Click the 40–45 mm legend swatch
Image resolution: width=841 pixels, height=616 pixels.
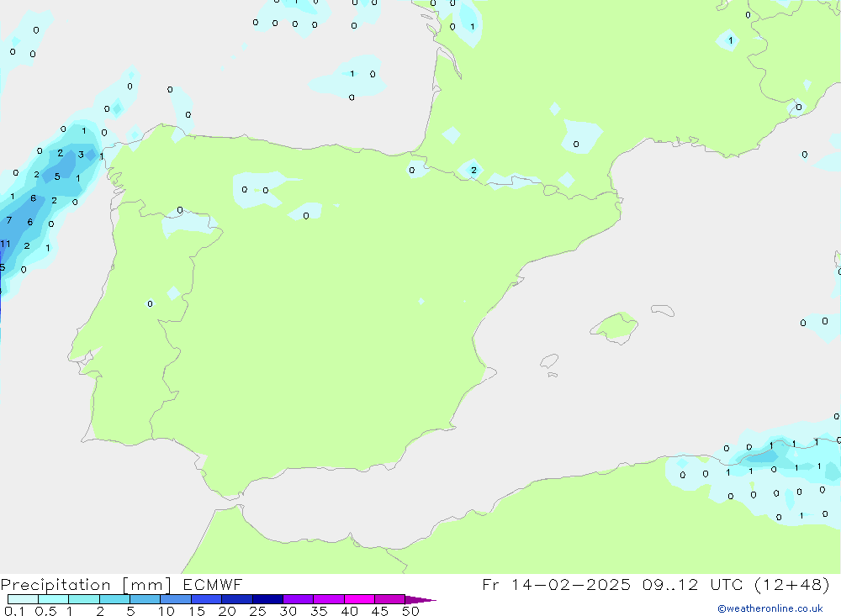coord(359,599)
